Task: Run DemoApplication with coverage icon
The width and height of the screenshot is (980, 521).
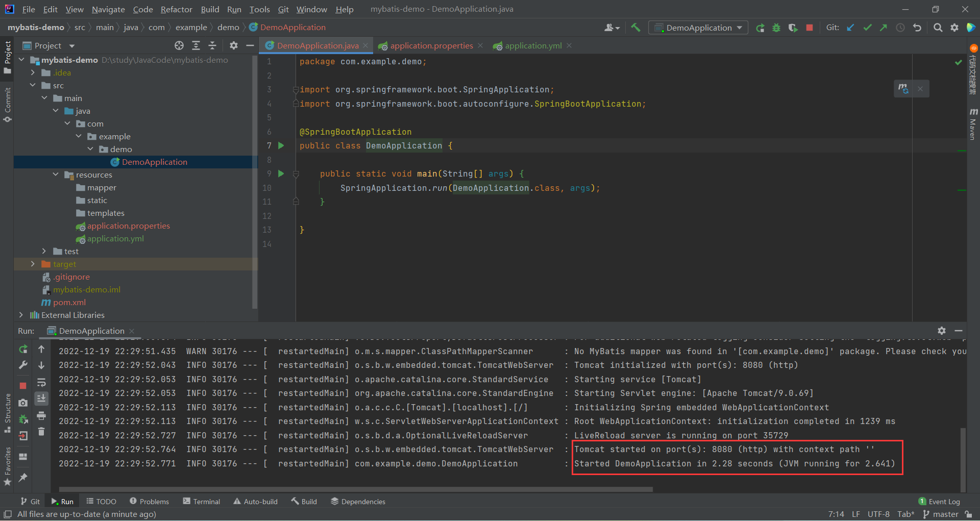Action: point(793,28)
